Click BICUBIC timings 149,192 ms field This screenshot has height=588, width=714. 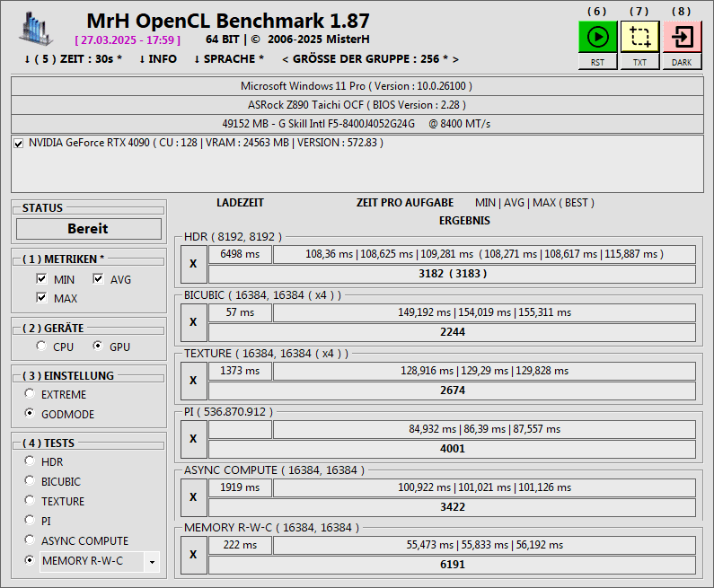484,312
